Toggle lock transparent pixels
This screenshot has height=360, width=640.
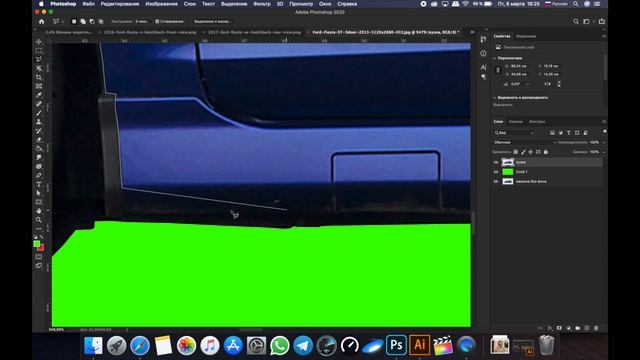[516, 152]
